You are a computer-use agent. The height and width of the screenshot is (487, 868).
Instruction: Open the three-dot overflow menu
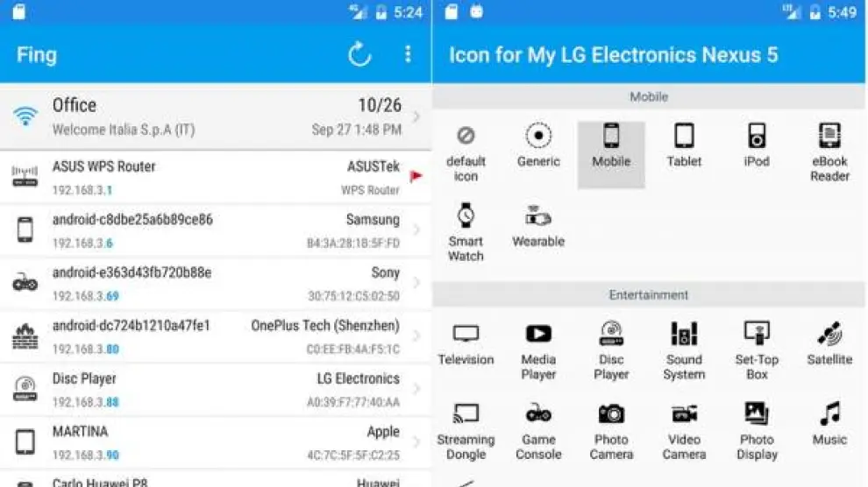408,54
